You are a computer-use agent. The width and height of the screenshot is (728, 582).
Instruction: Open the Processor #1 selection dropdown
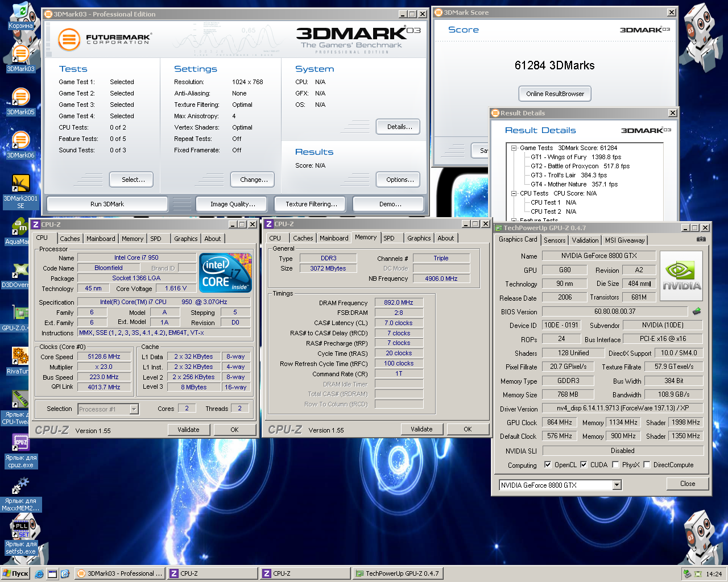(134, 409)
